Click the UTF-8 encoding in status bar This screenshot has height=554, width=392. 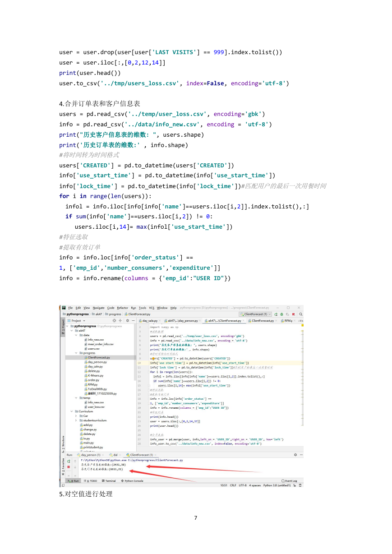243,485
